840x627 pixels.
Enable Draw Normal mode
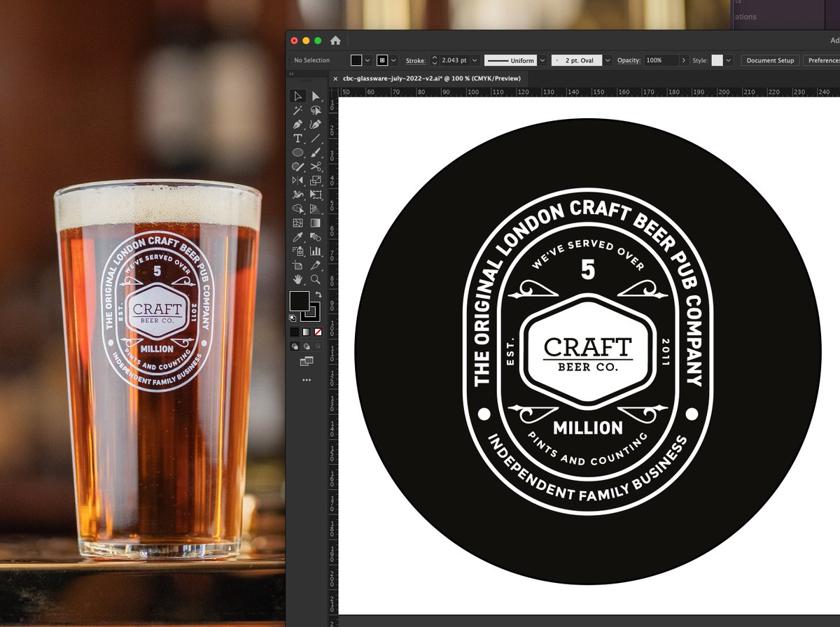[295, 345]
